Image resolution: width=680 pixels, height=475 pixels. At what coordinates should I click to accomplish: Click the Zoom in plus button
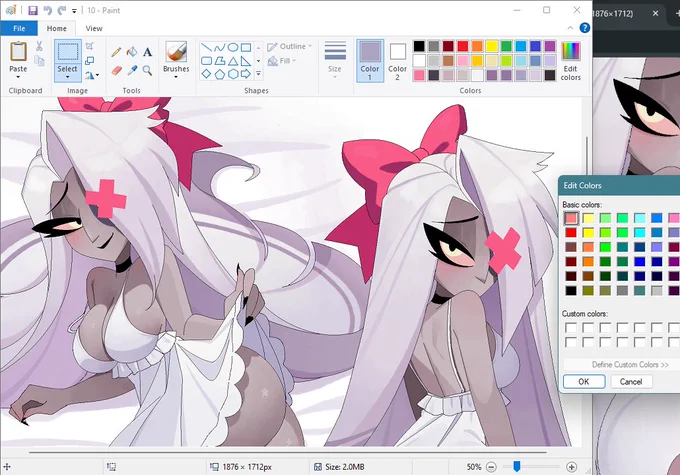click(x=572, y=467)
